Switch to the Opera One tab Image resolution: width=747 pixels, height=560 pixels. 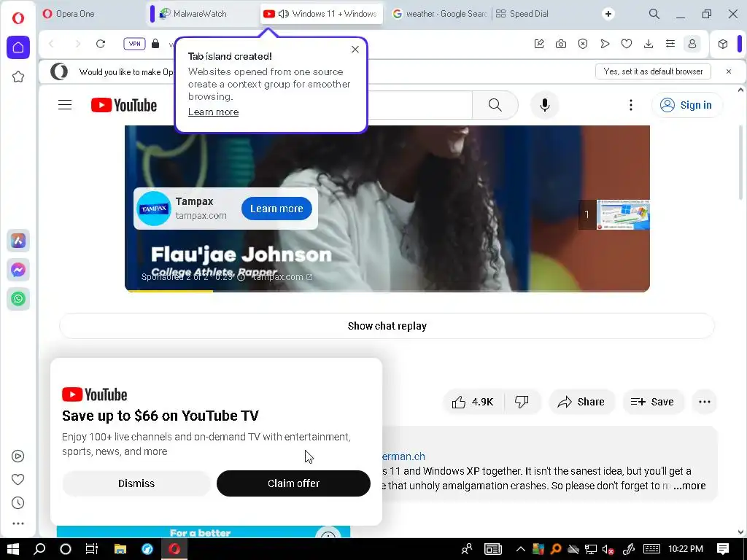point(91,14)
